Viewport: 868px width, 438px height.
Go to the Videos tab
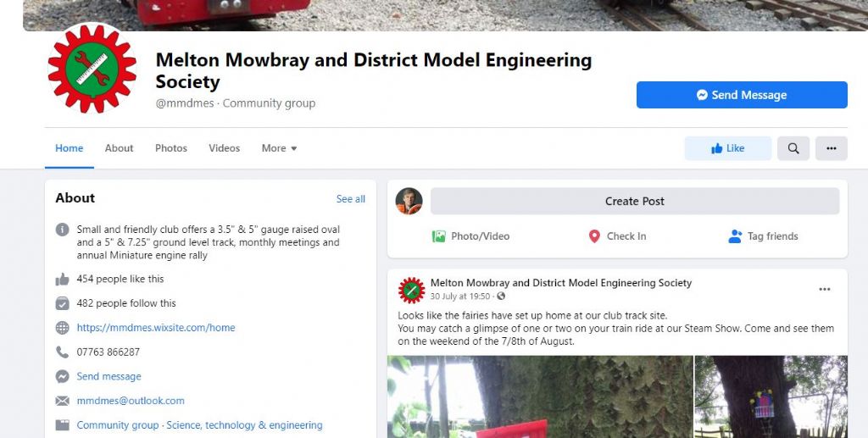point(224,148)
